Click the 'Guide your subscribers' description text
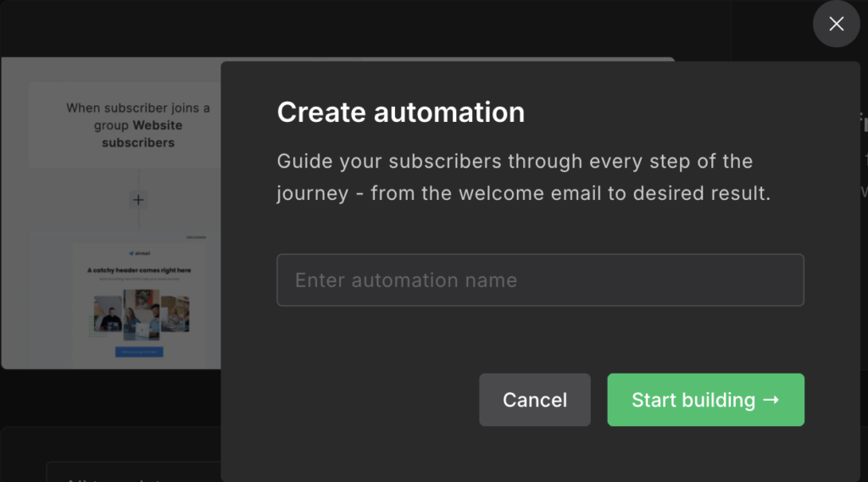This screenshot has width=868, height=482. pyautogui.click(x=523, y=177)
